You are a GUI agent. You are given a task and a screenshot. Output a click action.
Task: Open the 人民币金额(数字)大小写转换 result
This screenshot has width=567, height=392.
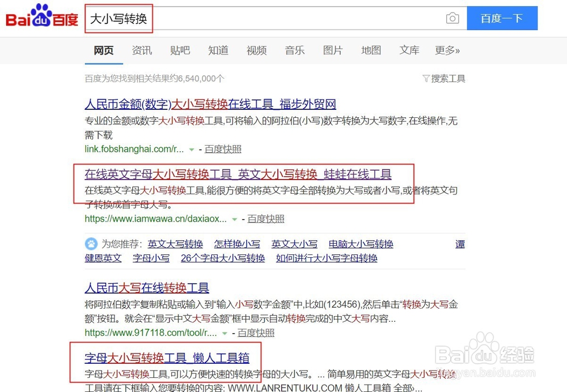point(211,104)
